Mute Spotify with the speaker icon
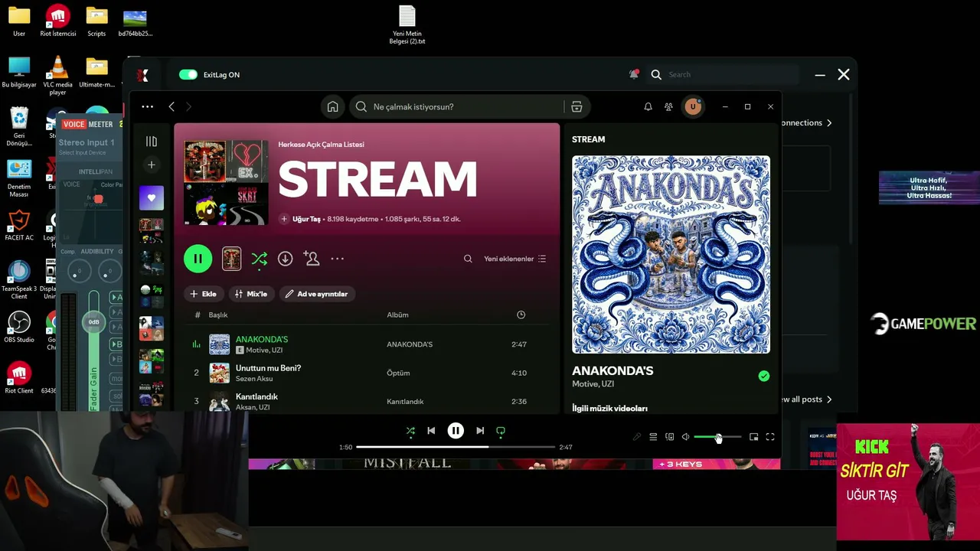The height and width of the screenshot is (551, 980). 685,437
